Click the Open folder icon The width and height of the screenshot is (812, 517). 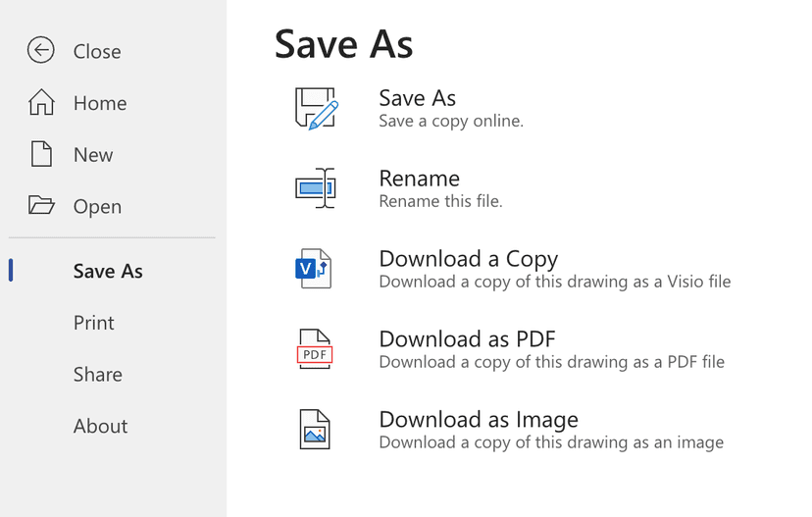click(x=41, y=205)
